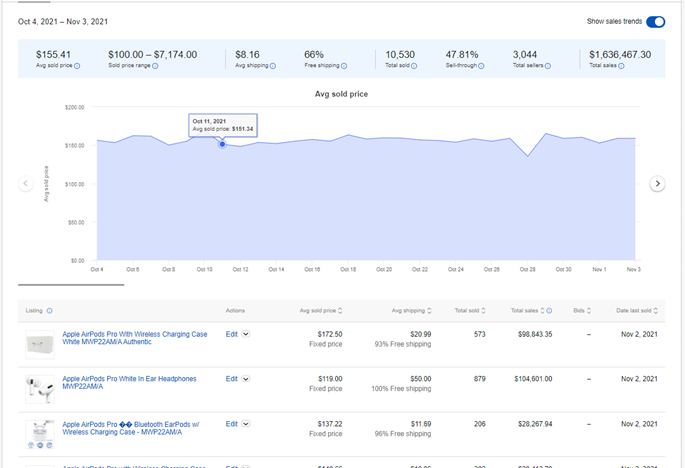Viewport: 685px width, 468px height.
Task: Select the 879 total sold cell
Action: [x=480, y=379]
